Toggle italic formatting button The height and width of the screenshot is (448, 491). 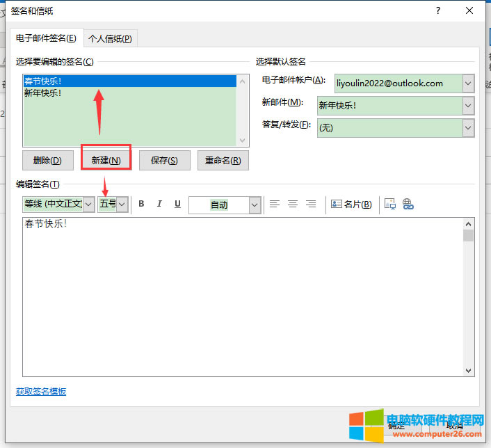pos(159,204)
